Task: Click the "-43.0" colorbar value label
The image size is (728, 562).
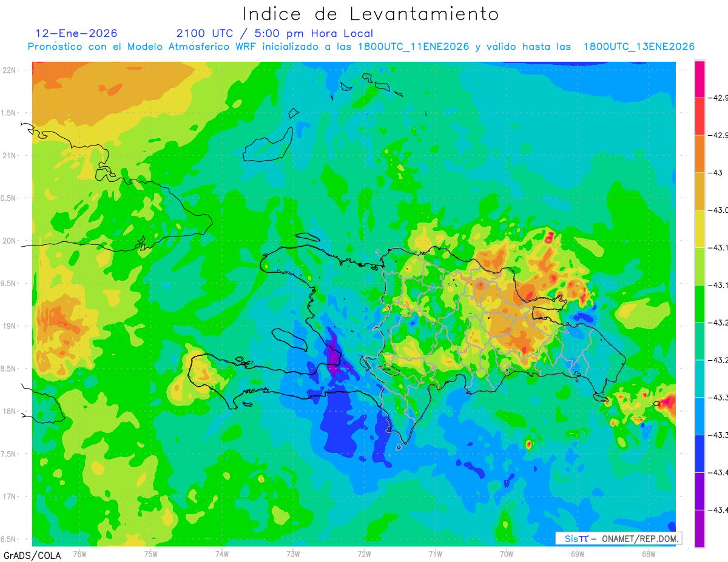Action: (x=720, y=210)
